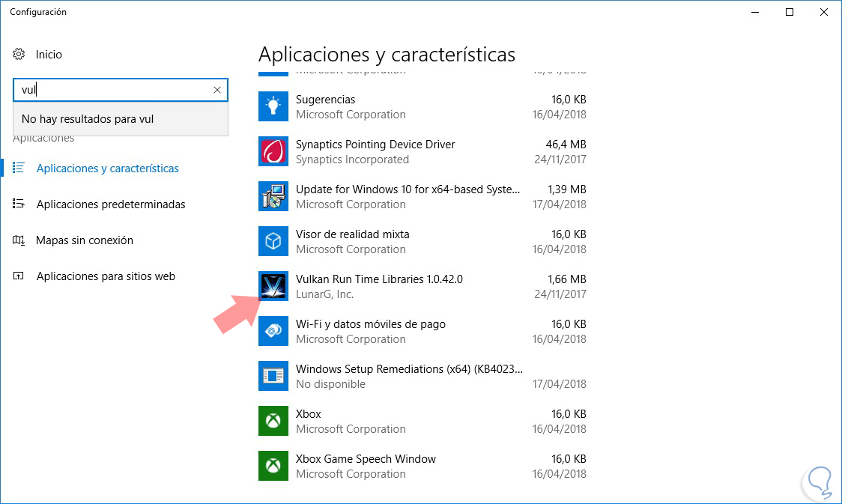Select the Xbox entry name
Viewport: 842px width, 504px height.
pos(308,414)
